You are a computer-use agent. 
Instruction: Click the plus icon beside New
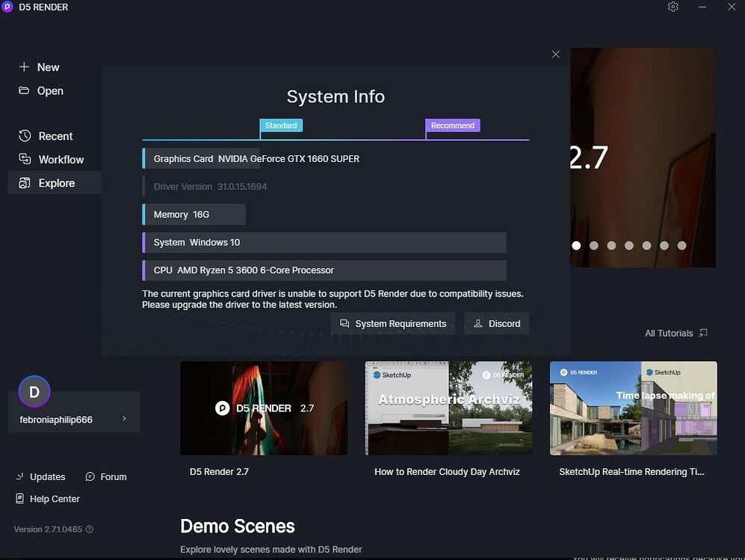[24, 67]
